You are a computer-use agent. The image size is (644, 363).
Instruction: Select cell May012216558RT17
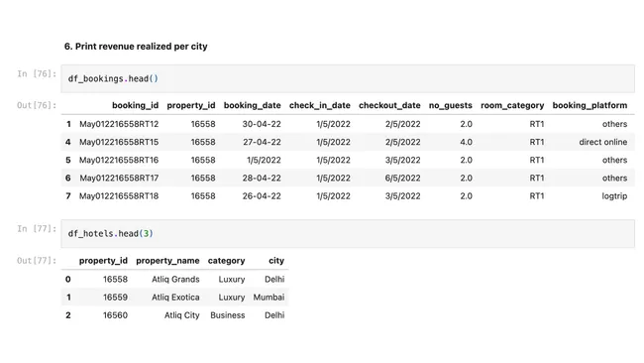(119, 179)
